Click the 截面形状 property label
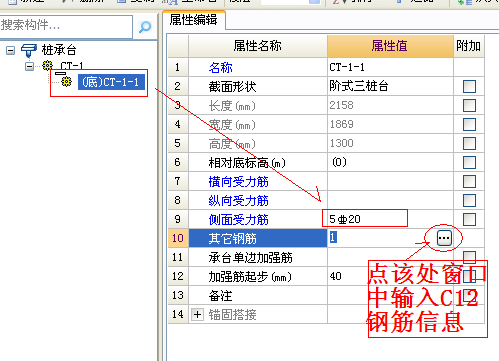The height and width of the screenshot is (361, 499). tap(233, 87)
